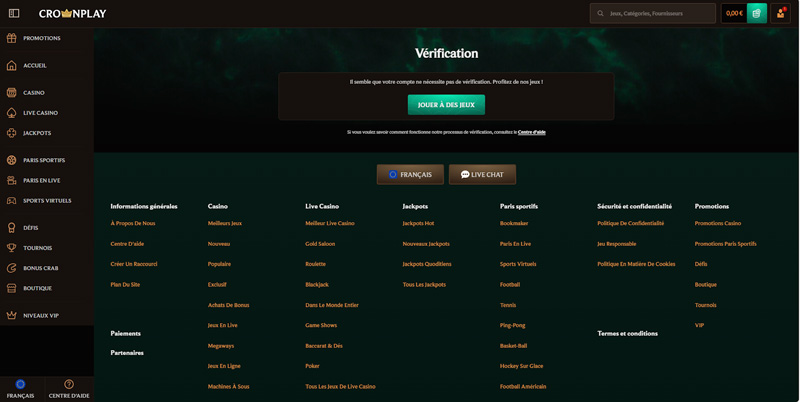
Task: Open Meilleurs Jeux casino link
Action: point(224,223)
